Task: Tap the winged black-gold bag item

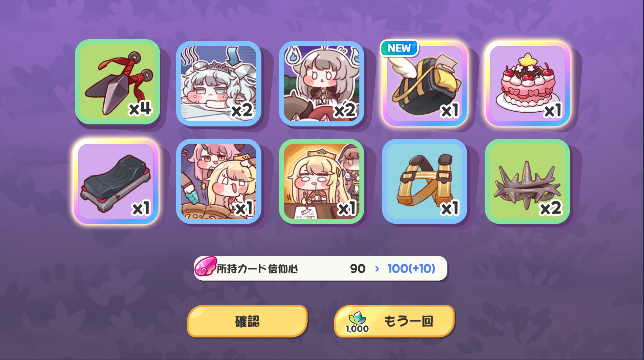Action: (425, 84)
